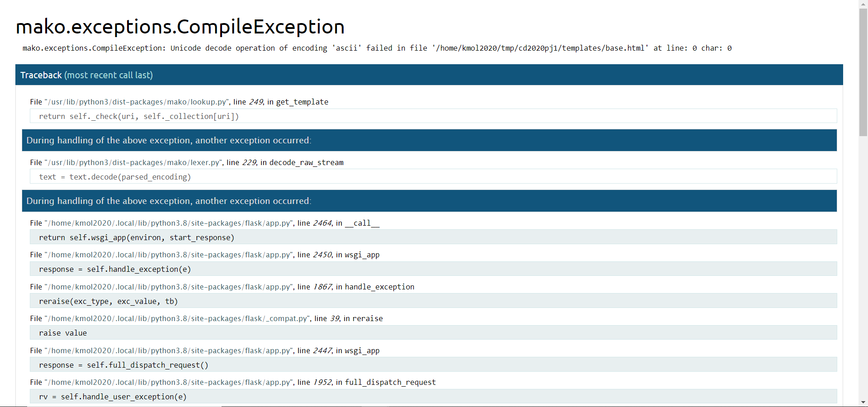
Task: Open the _compat.py reraise frame
Action: pos(206,318)
